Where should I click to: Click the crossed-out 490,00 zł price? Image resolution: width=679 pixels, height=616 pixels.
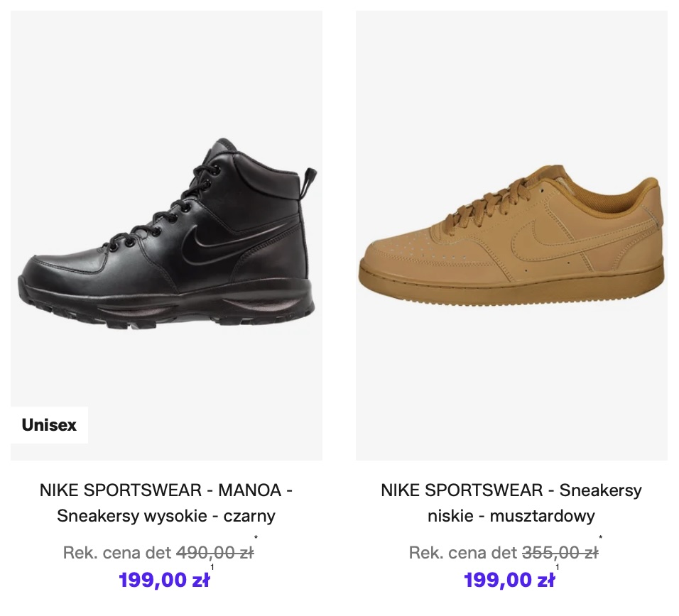(214, 552)
